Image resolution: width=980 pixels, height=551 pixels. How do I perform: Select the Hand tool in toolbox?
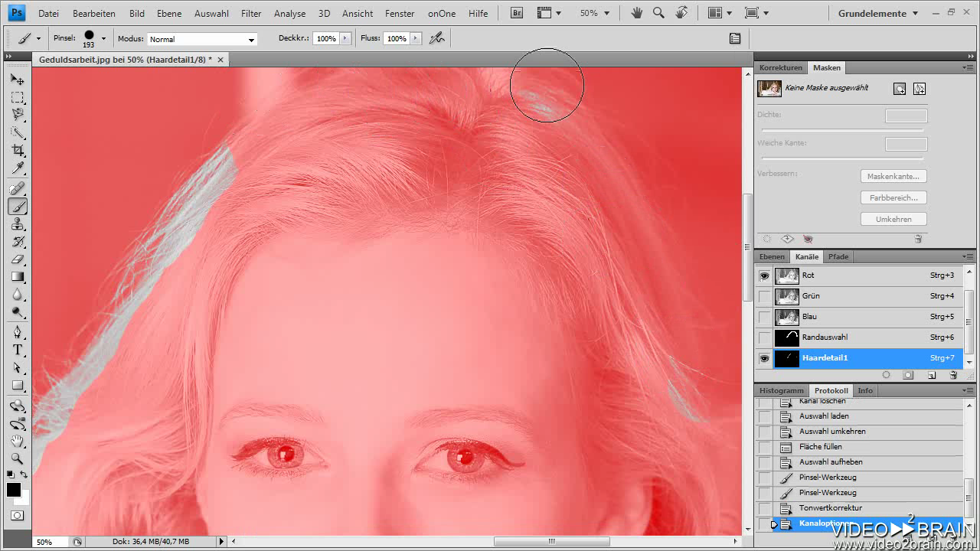[18, 442]
